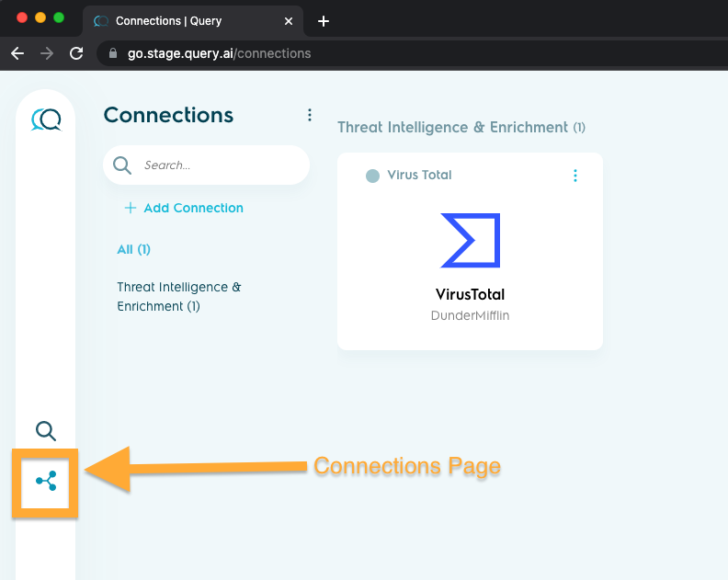Open the Connections page share-nodes icon

[x=46, y=481]
